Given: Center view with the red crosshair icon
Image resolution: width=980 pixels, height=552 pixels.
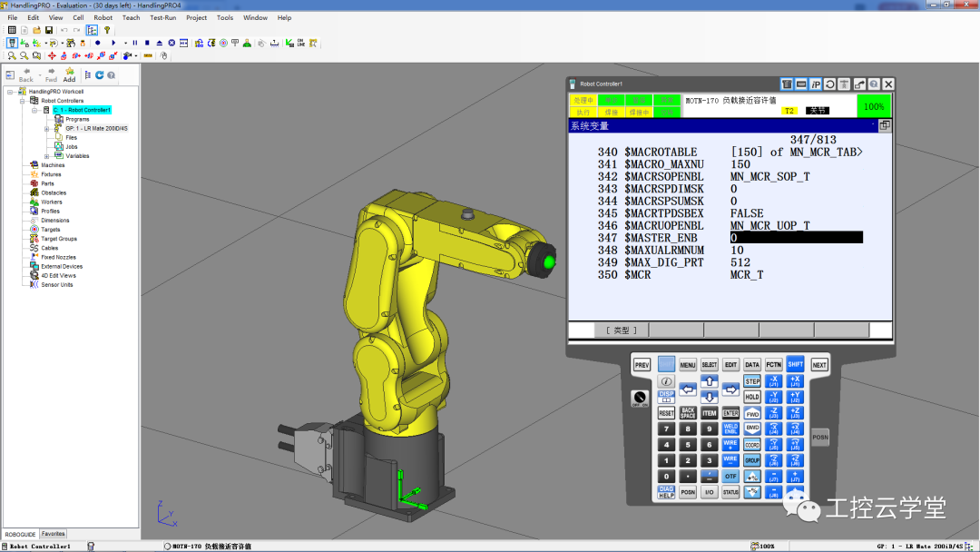Looking at the screenshot, I should [x=52, y=55].
